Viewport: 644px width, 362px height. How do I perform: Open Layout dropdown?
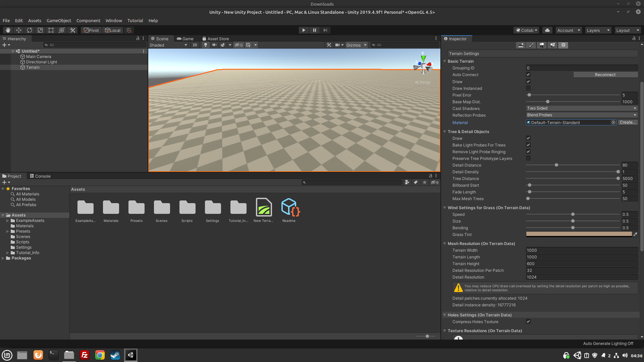628,30
